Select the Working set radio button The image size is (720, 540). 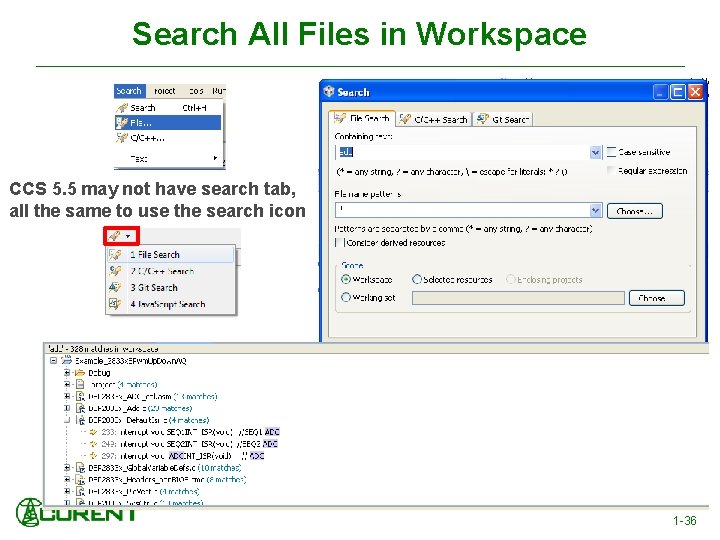pos(346,298)
